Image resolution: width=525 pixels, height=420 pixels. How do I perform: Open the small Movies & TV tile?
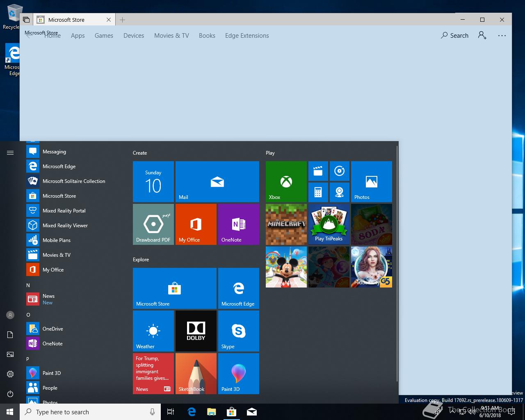point(318,171)
